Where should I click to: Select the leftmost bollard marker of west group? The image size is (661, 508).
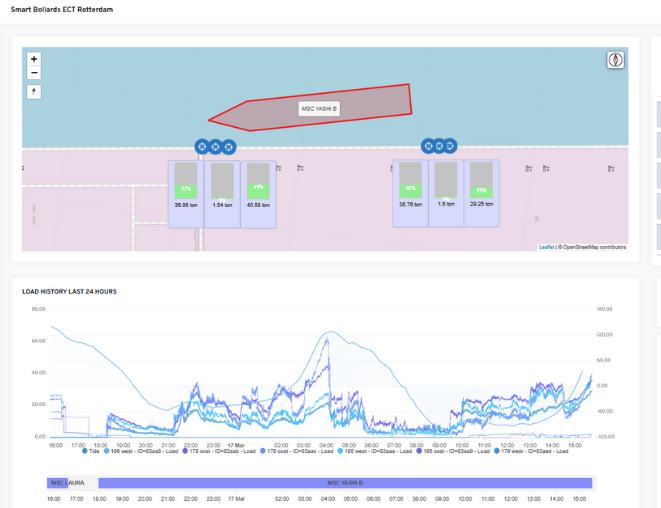pos(202,147)
